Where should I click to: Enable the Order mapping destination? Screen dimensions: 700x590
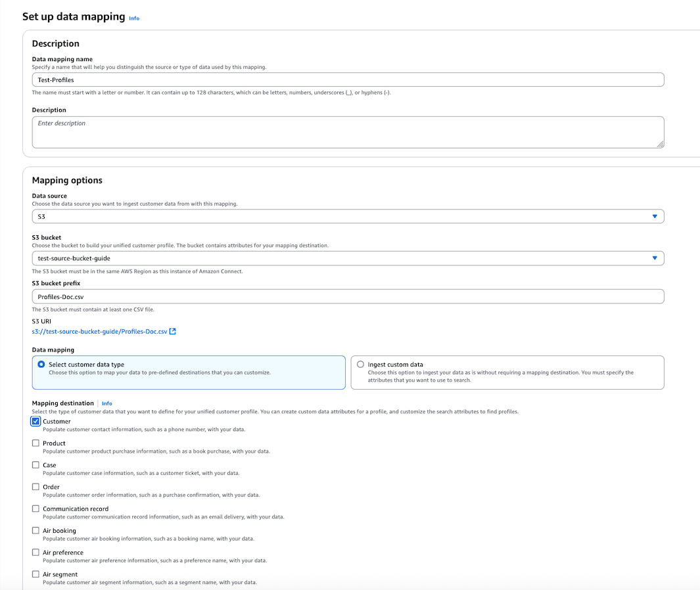(35, 486)
